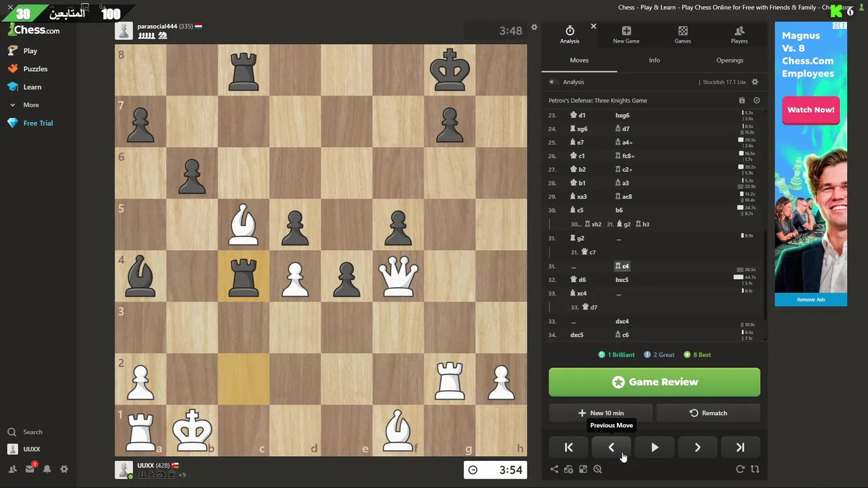The height and width of the screenshot is (488, 868).
Task: Select the New Game tab
Action: click(x=626, y=35)
